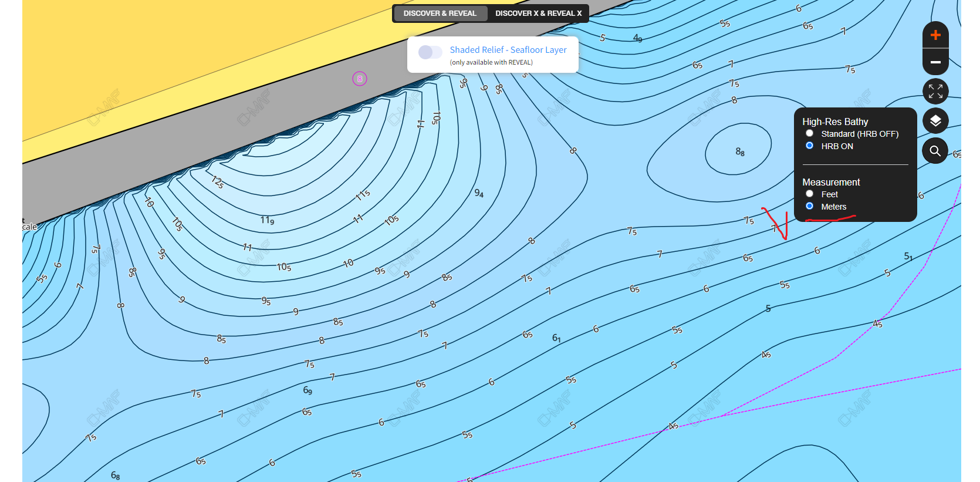Click the 9.4 depth sounding label
This screenshot has width=980, height=482.
point(479,193)
